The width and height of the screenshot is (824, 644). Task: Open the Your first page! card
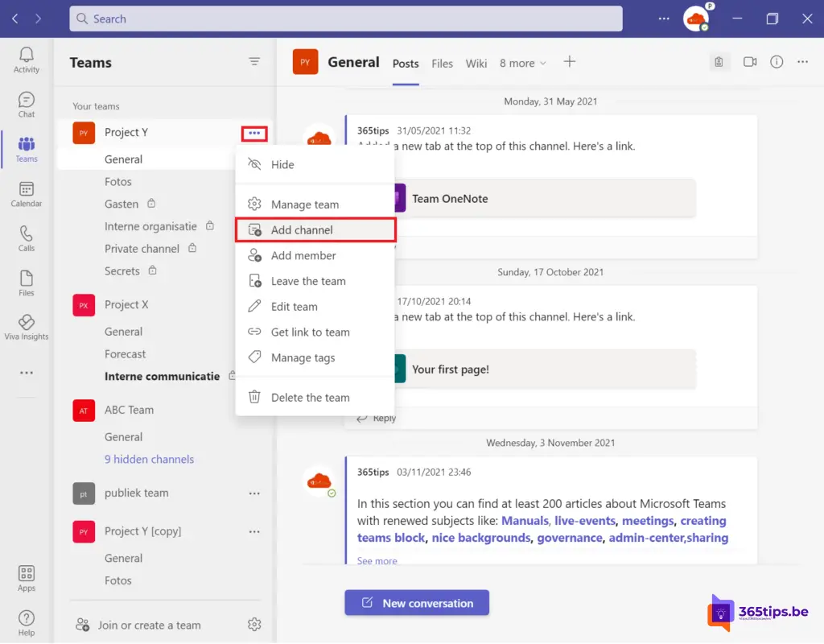[545, 369]
